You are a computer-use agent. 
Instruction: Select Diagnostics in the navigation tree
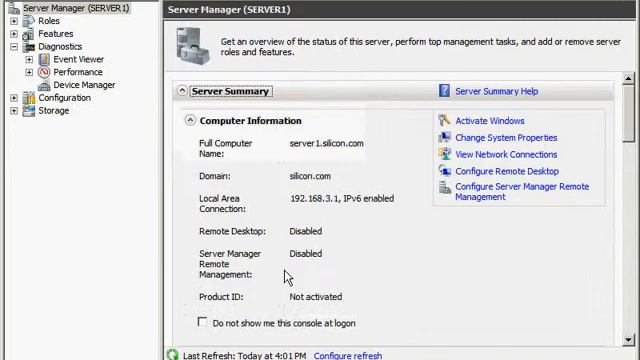tap(60, 47)
